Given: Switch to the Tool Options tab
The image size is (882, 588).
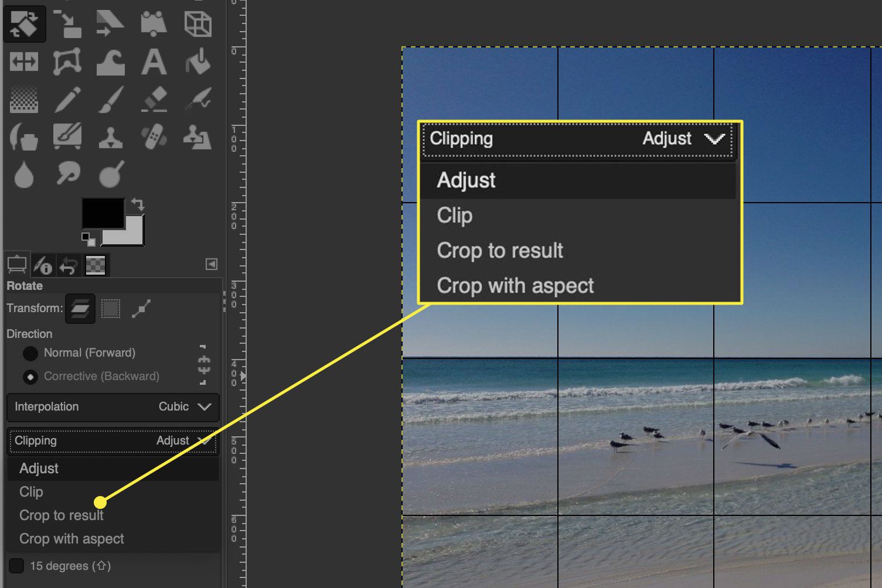Looking at the screenshot, I should [17, 265].
